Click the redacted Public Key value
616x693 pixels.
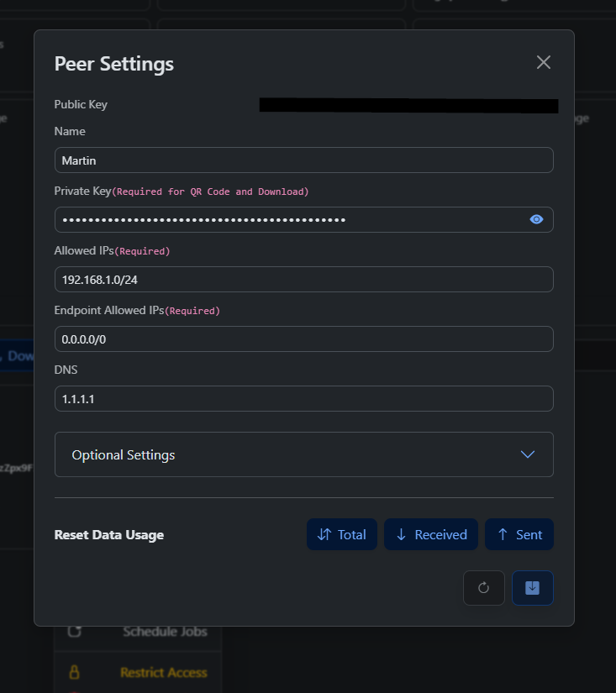pos(408,105)
